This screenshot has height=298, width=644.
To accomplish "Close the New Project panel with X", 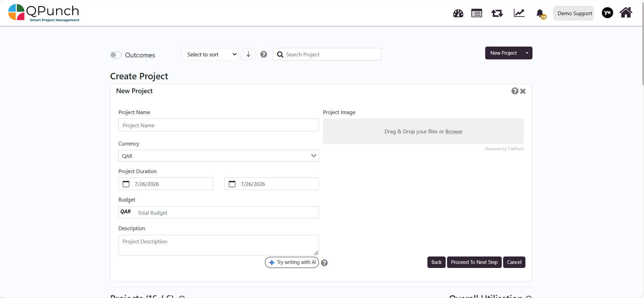I will [x=523, y=91].
